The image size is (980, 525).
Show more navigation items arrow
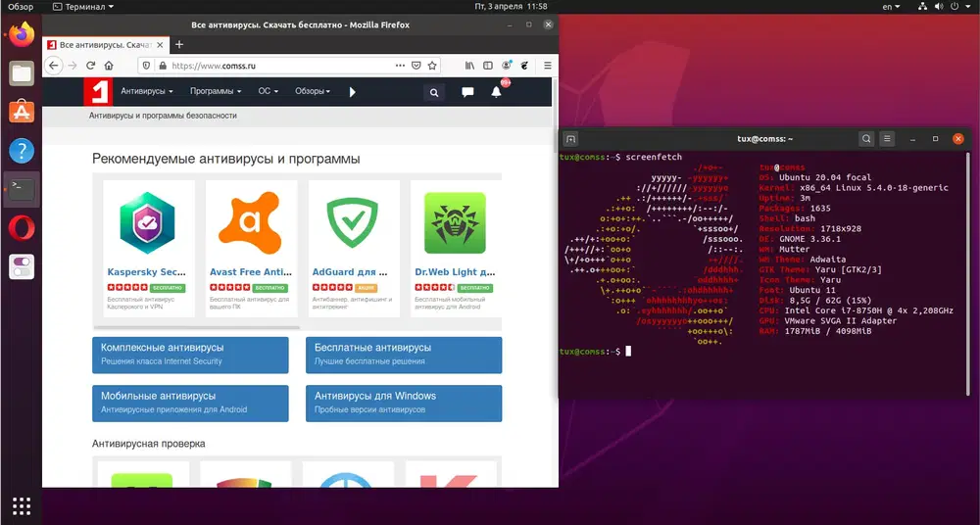(353, 92)
